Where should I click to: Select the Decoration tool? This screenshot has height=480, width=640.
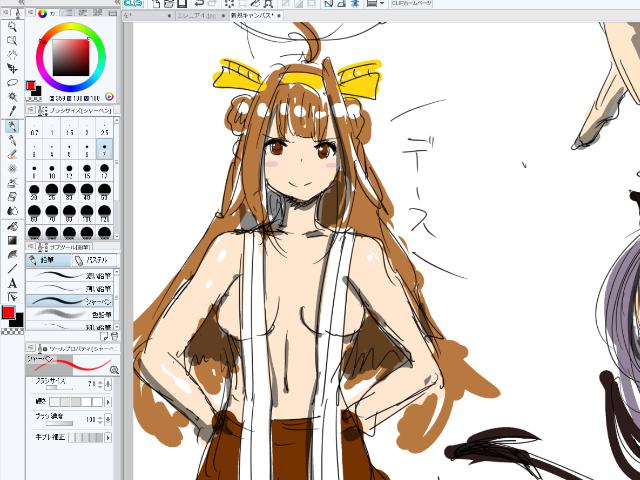coord(12,182)
